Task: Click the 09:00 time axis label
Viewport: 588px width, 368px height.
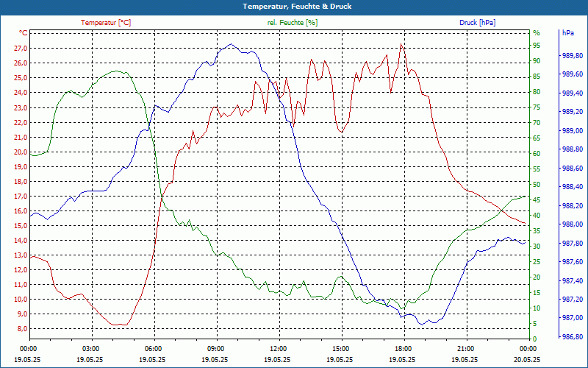Action: click(215, 348)
